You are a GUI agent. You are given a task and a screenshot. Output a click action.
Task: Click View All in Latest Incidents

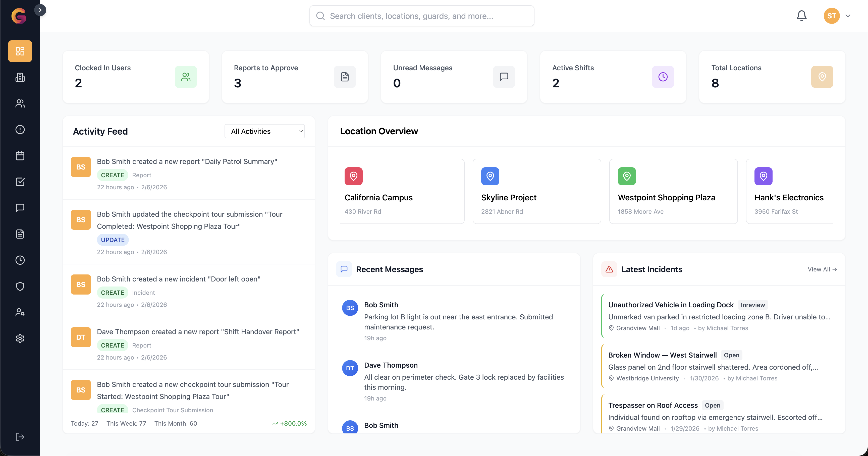tap(822, 269)
